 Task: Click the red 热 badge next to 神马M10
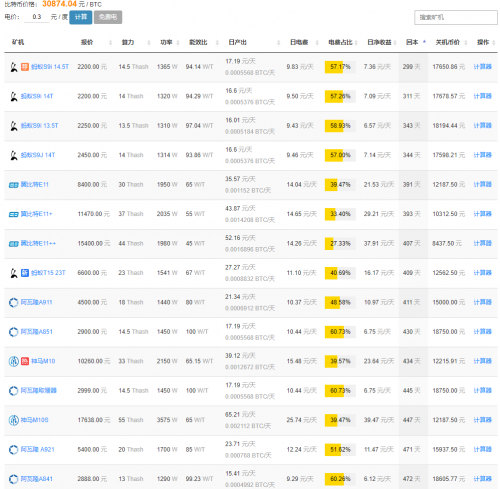click(25, 361)
